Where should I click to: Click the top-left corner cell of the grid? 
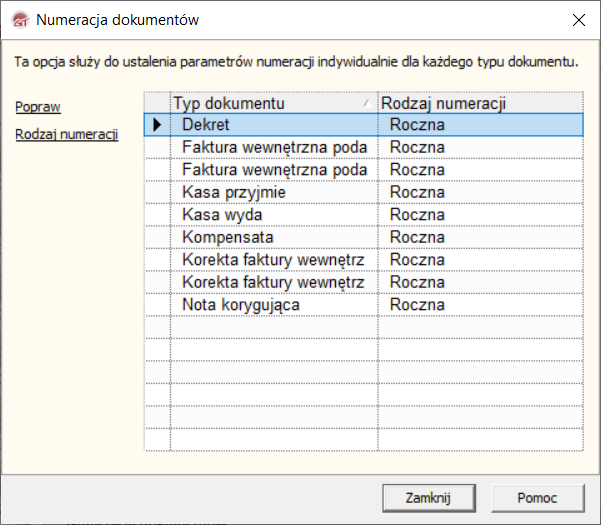coord(157,103)
